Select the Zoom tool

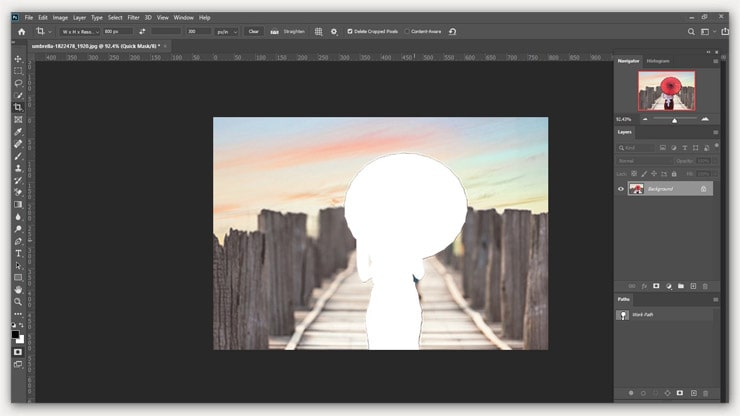tap(18, 301)
